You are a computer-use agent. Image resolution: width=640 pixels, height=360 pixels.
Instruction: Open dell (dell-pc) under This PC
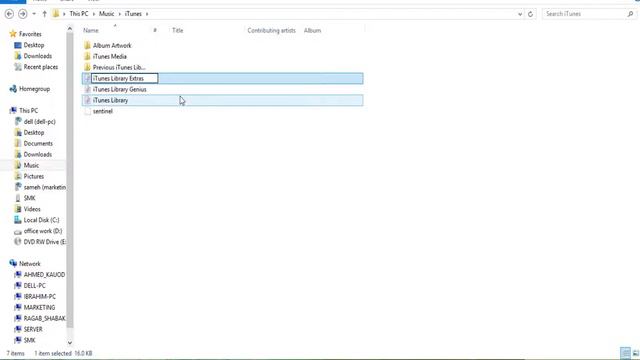pos(39,122)
